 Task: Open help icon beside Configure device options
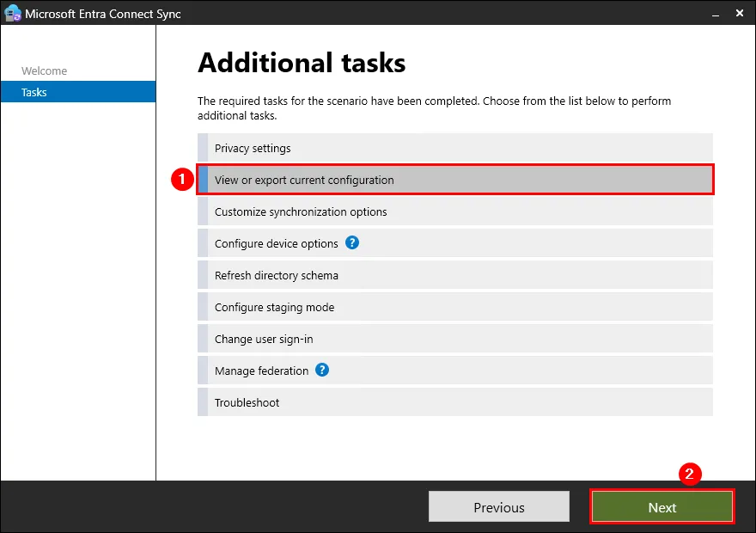(352, 242)
